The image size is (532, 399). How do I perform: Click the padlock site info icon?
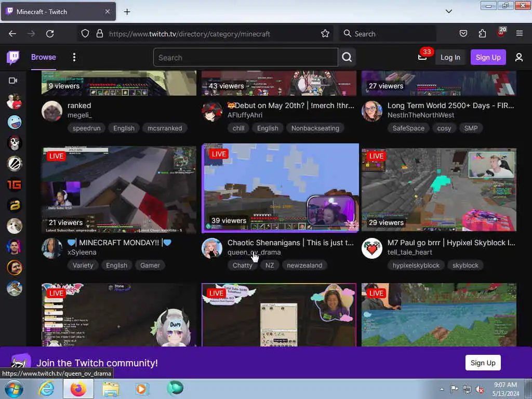tap(99, 34)
